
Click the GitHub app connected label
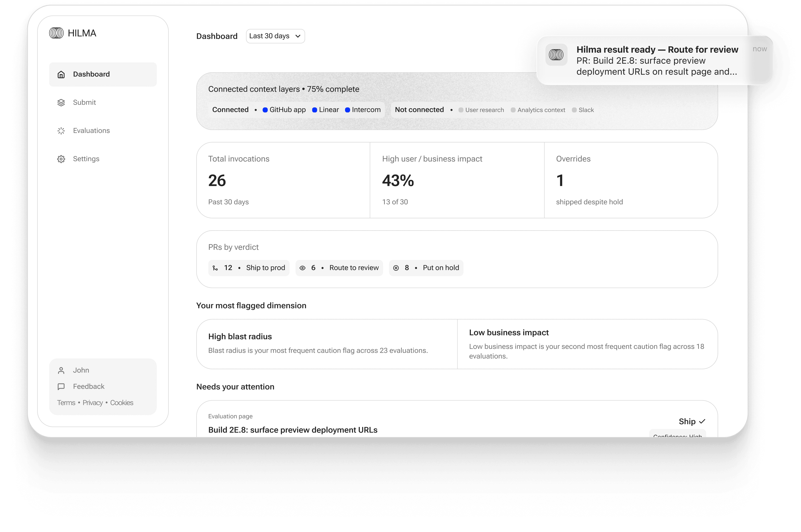[x=287, y=110]
